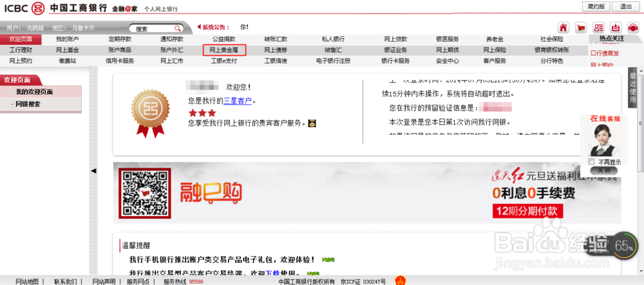
Task: Open the 网上基金 menu
Action: (68, 50)
